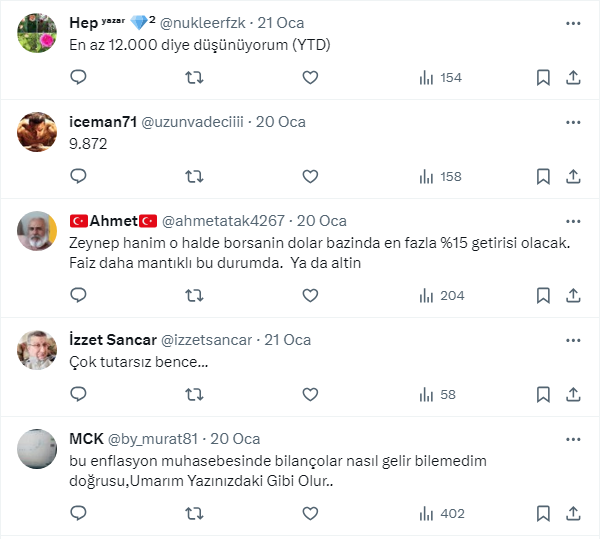Share MCK's tweet about enflasyon muhasebesi
Screen dimensions: 601x539
click(x=573, y=513)
